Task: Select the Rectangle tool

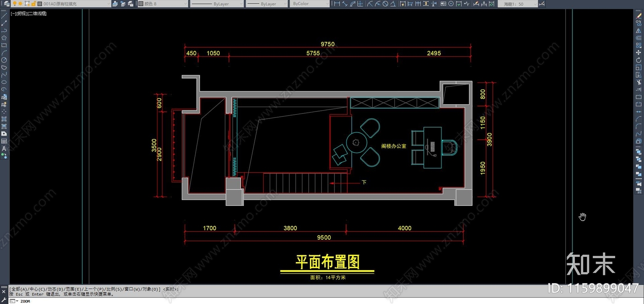Action: pyautogui.click(x=4, y=45)
